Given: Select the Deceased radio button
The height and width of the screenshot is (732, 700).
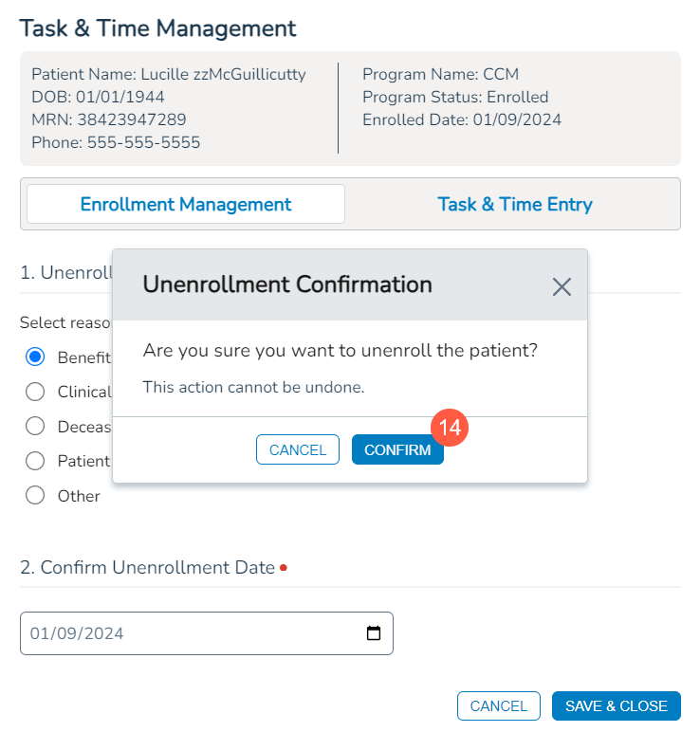Looking at the screenshot, I should tap(35, 427).
